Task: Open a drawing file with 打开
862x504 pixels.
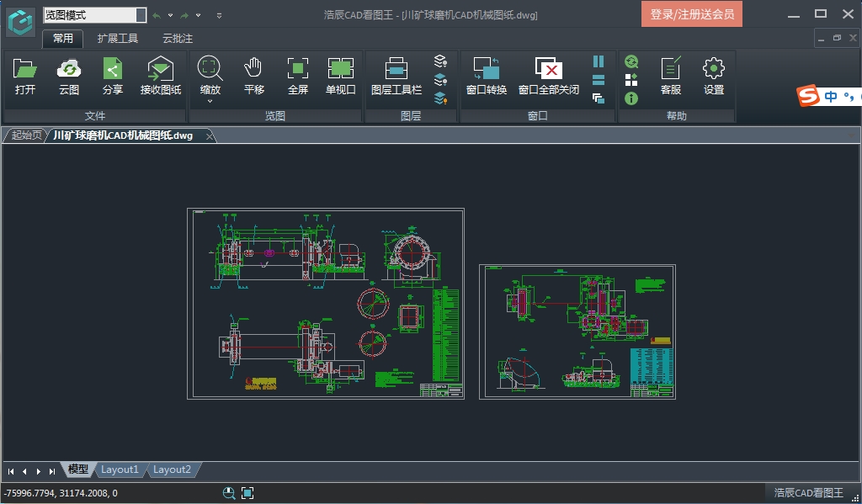Action: (24, 77)
